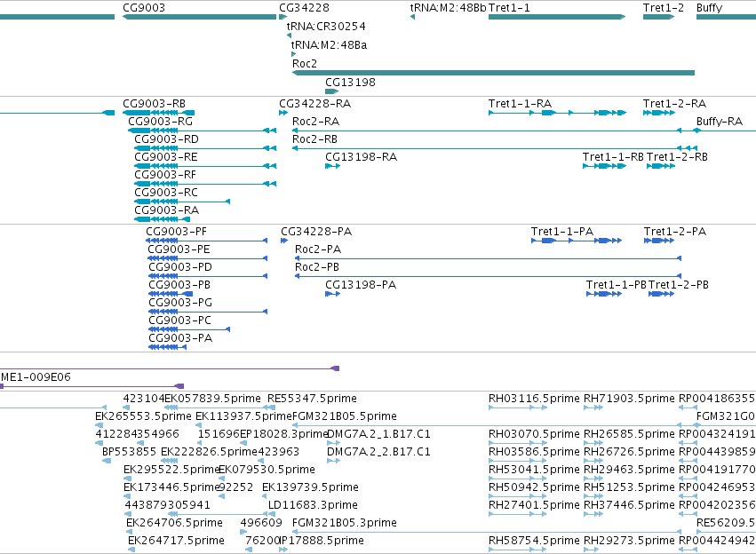Open the RE55347.5prime EST label

pos(313,399)
